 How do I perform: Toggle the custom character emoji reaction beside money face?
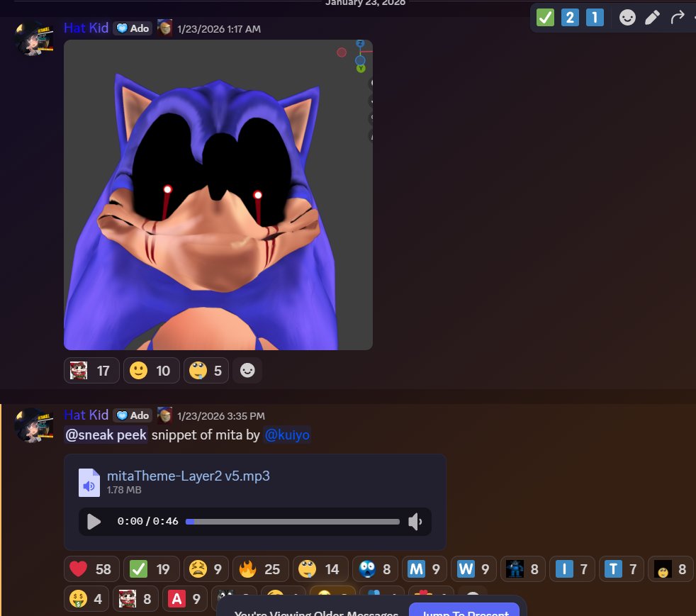point(135,599)
